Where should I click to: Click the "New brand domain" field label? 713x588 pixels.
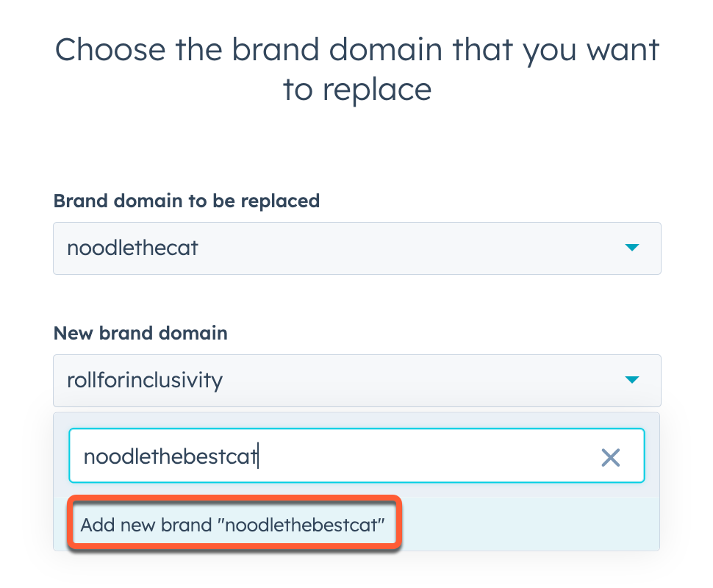click(140, 333)
